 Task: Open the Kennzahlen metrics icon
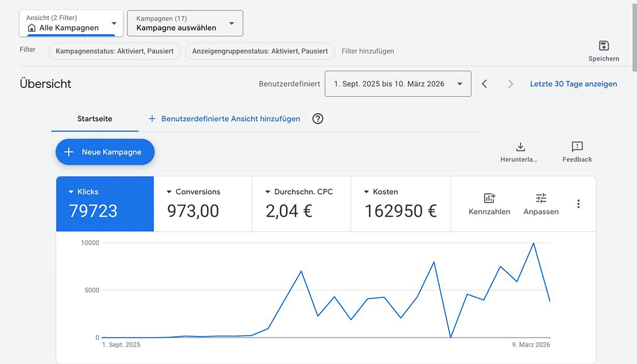(489, 198)
